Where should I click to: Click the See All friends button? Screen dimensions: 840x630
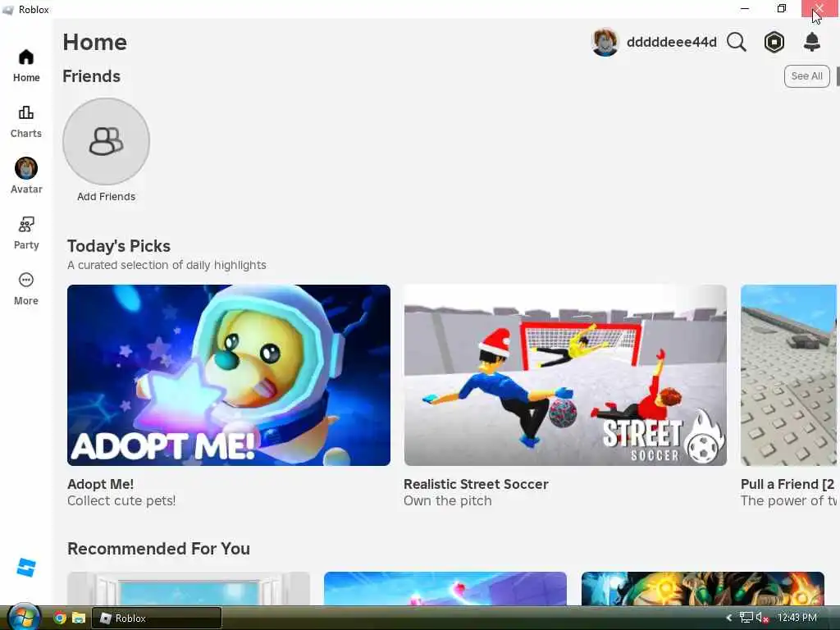click(806, 76)
